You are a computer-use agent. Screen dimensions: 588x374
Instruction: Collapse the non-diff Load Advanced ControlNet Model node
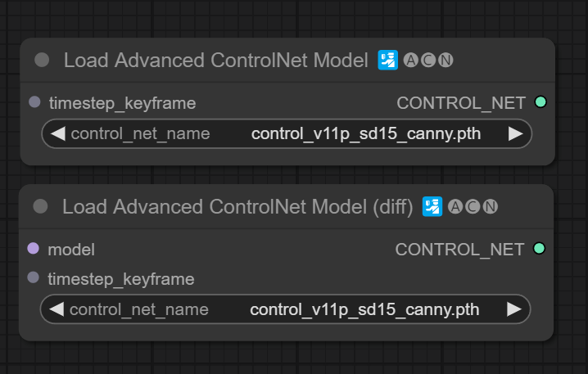(43, 61)
